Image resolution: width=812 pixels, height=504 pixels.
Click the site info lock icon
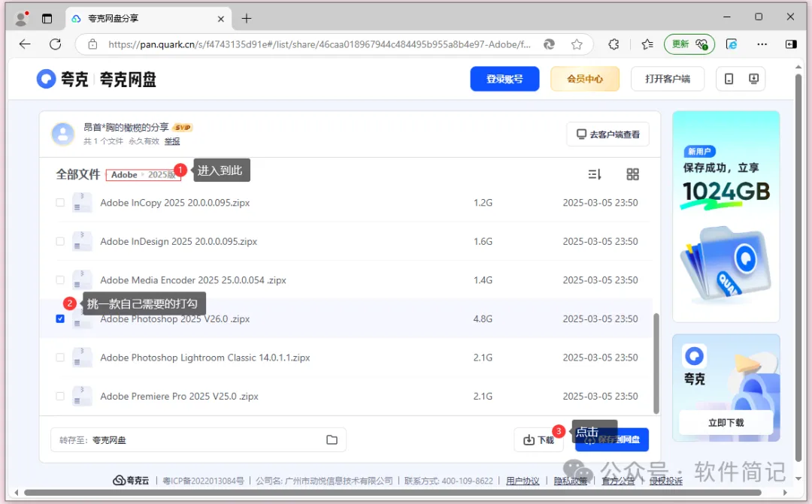pyautogui.click(x=92, y=44)
